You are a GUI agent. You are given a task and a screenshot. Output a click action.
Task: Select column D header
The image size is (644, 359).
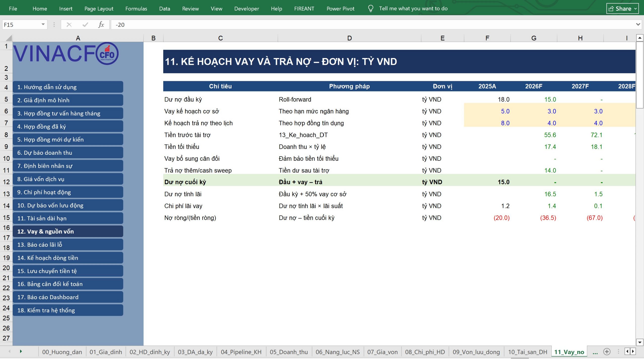tap(349, 38)
